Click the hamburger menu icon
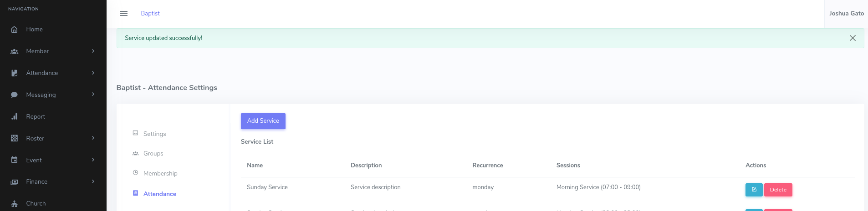The image size is (868, 211). pyautogui.click(x=123, y=14)
